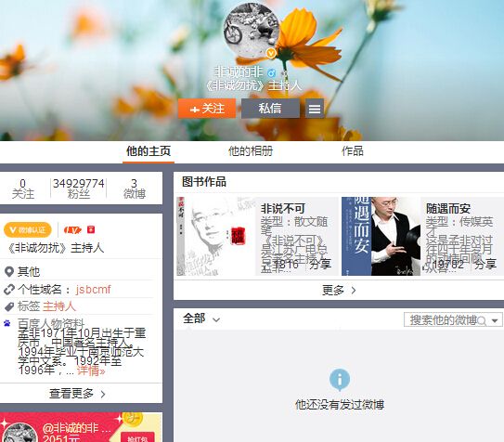Click the profile avatar picture
This screenshot has height=442, width=504.
pos(252,30)
